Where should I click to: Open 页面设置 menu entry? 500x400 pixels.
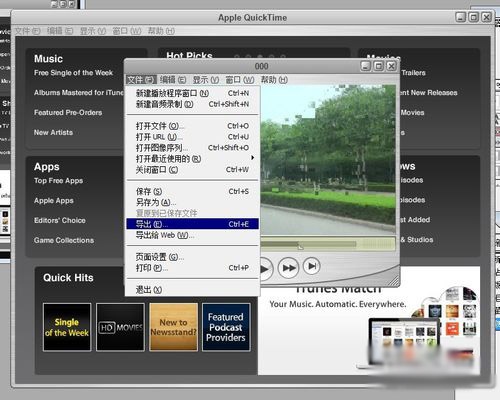click(x=192, y=257)
